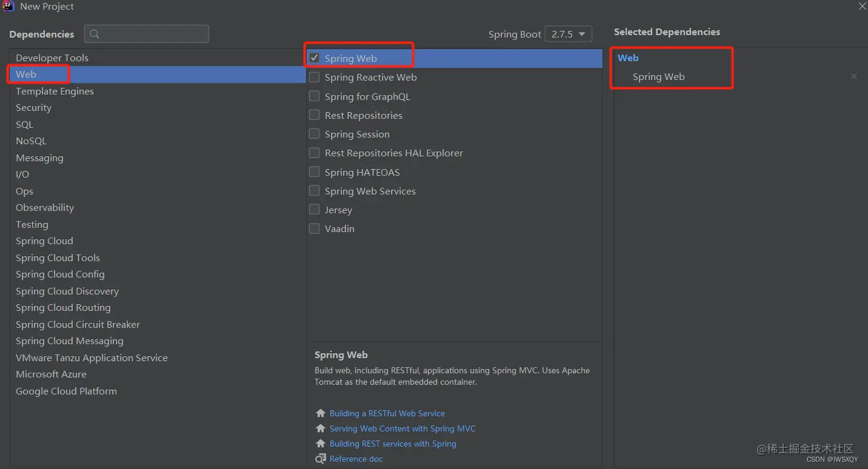This screenshot has height=469, width=868.
Task: Click home icon beside Building a RESTful Web Service
Action: pyautogui.click(x=321, y=413)
